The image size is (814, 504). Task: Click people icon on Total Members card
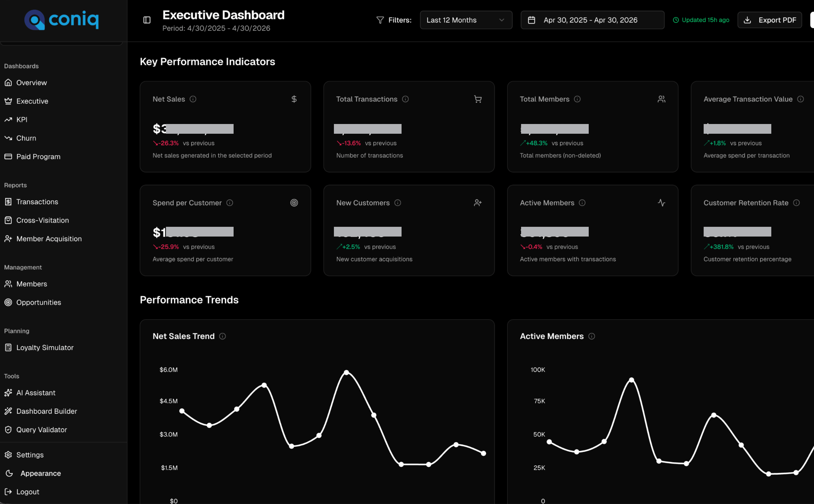tap(662, 99)
